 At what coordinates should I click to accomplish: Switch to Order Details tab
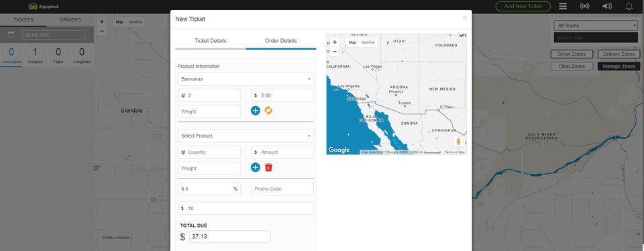[x=281, y=41]
